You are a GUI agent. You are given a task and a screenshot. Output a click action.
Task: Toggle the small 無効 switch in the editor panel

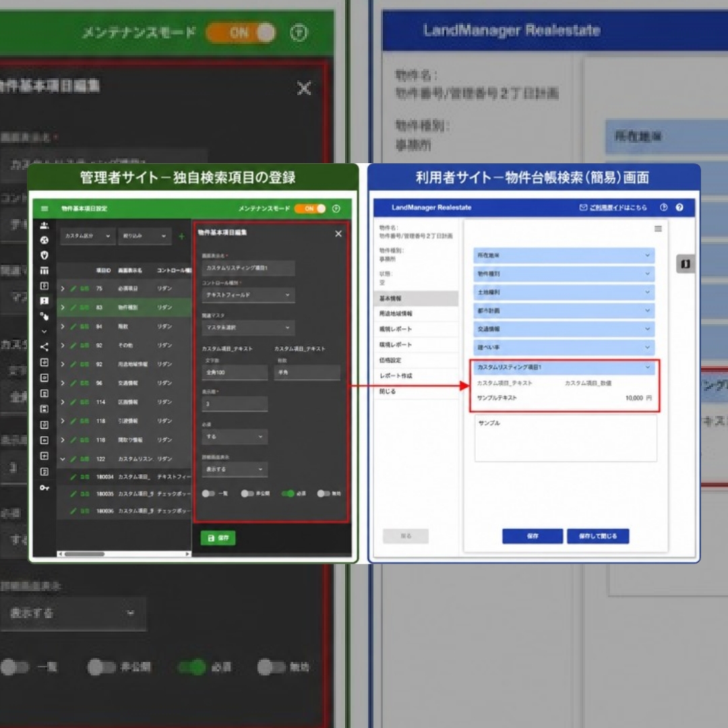324,493
